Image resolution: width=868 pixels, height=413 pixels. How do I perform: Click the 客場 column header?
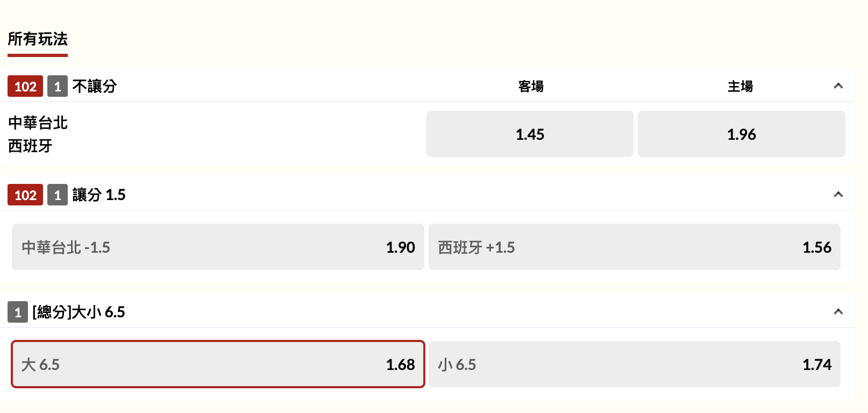tap(530, 86)
